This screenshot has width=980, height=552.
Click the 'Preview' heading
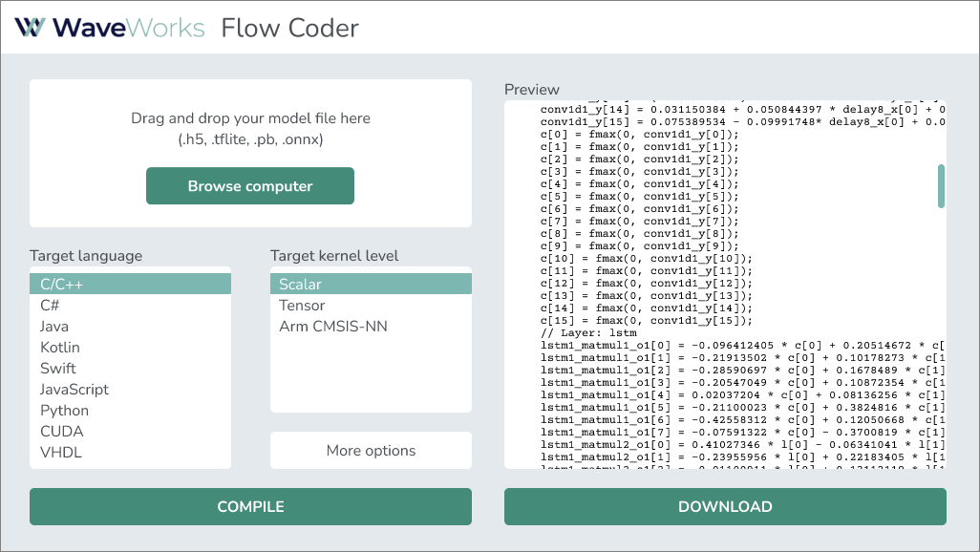tap(532, 90)
